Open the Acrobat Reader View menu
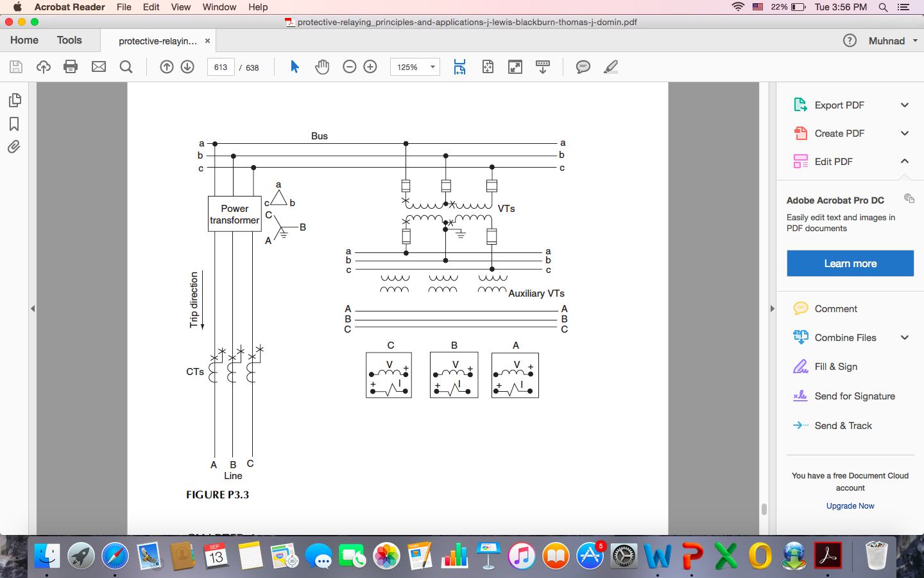924x578 pixels. pyautogui.click(x=180, y=7)
